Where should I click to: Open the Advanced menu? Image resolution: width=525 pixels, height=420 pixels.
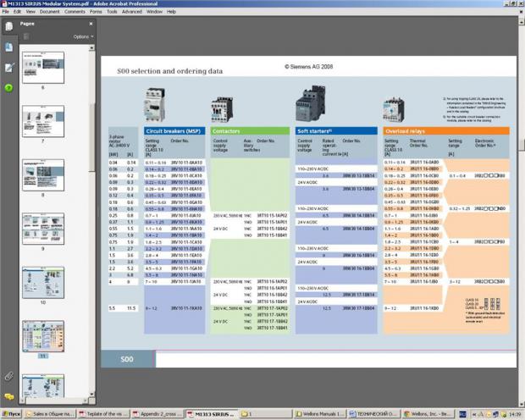(132, 11)
